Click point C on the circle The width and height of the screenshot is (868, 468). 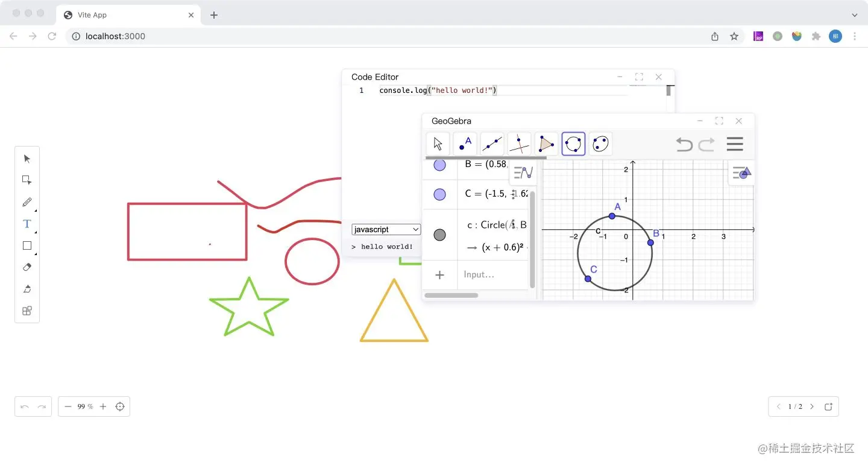(x=588, y=279)
